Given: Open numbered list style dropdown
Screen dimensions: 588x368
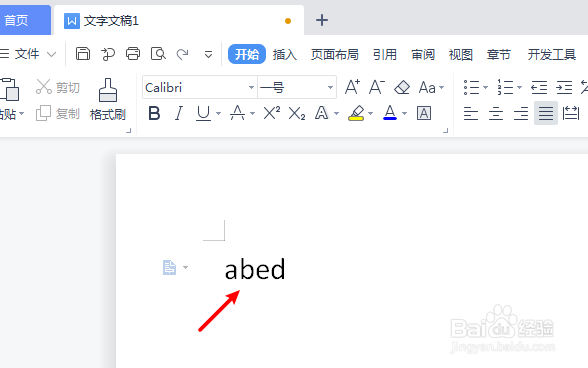Looking at the screenshot, I should pos(519,87).
